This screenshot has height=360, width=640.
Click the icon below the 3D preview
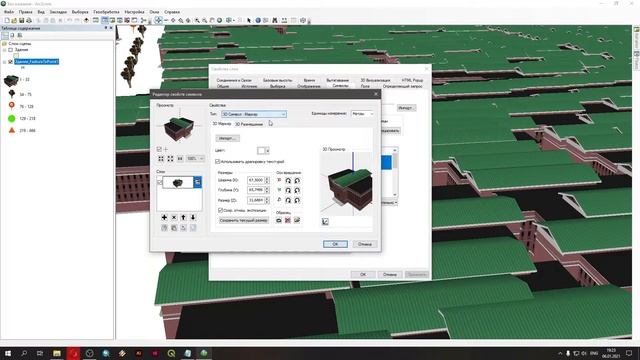coord(325,222)
